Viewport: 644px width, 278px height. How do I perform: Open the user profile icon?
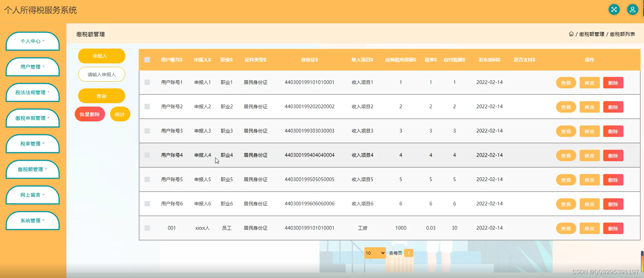point(633,9)
